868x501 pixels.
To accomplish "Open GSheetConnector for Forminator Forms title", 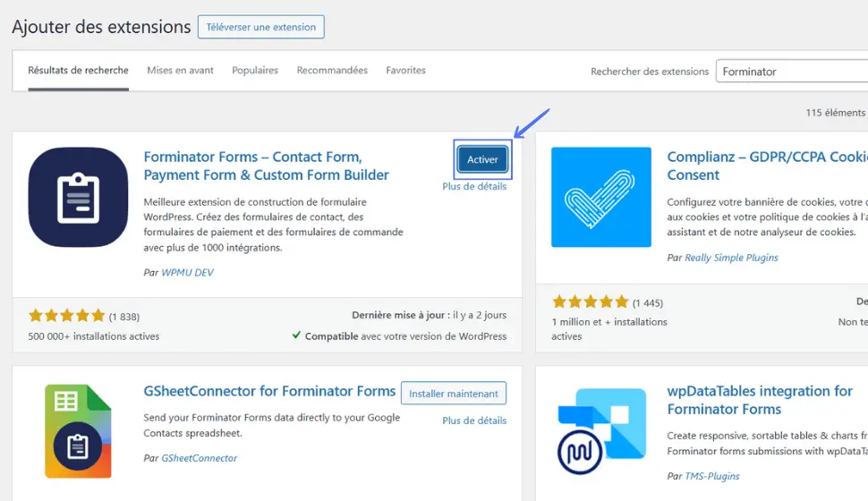I will click(269, 391).
